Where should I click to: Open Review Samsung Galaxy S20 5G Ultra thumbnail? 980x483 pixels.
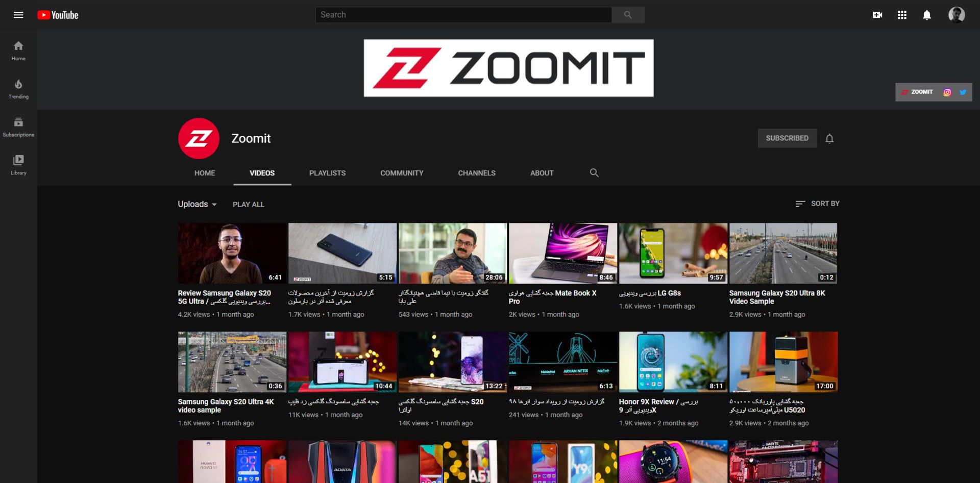click(x=232, y=253)
